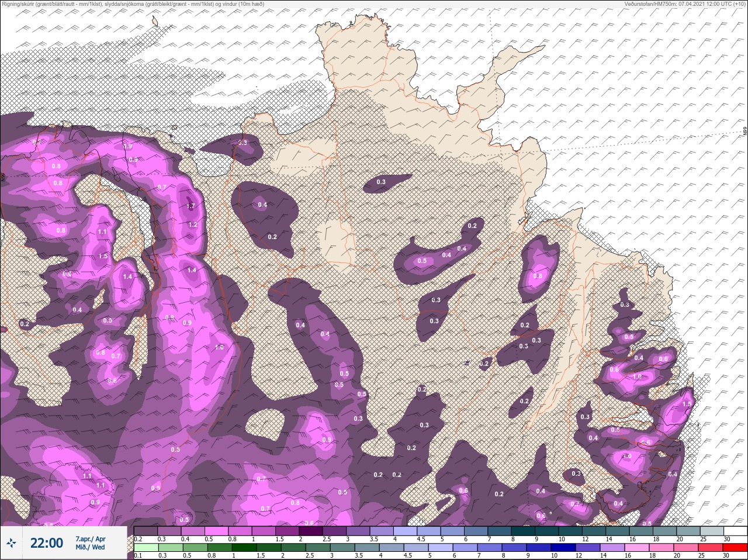Pick bottom legend pale green swatch 0.1 to 0.3
This screenshot has height=560, width=748.
pos(146,548)
